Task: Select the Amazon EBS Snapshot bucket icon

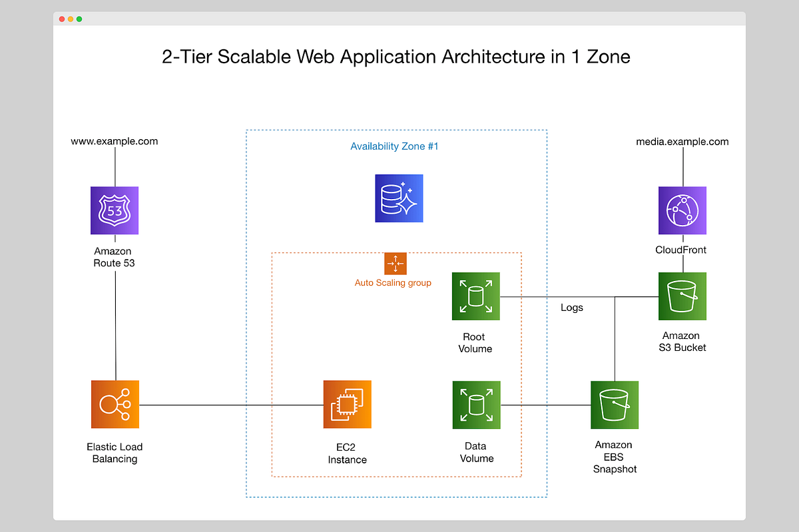Action: (615, 405)
